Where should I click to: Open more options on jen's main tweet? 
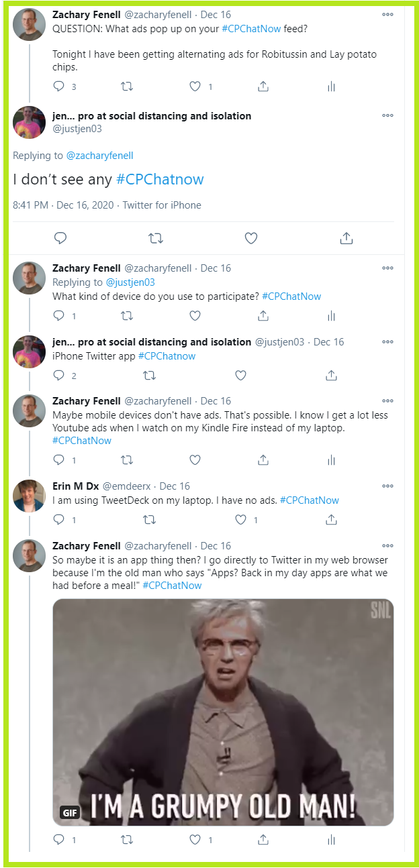coord(387,115)
